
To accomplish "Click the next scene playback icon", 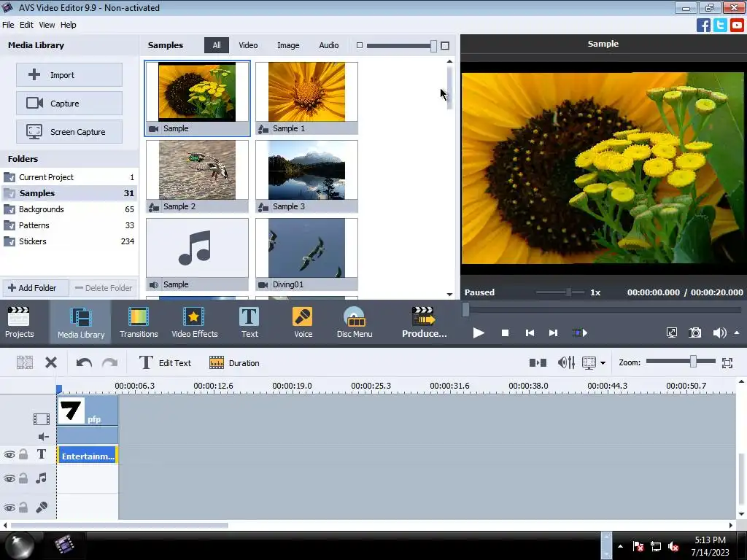I will [x=579, y=332].
